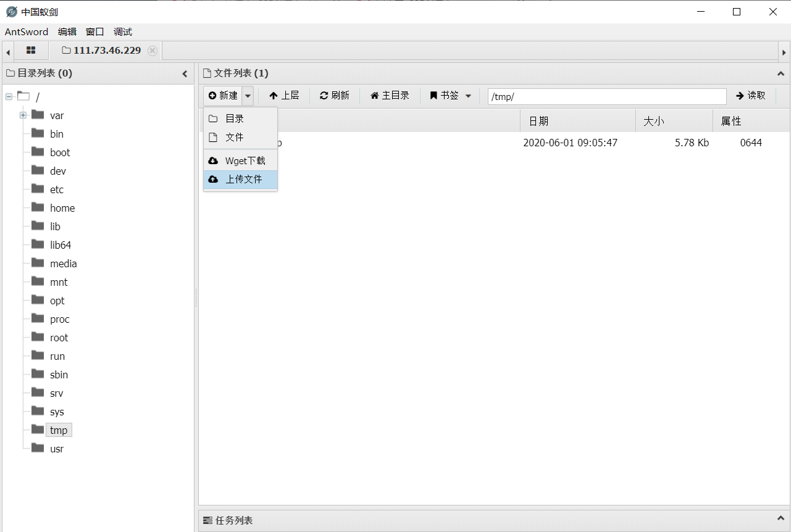This screenshot has width=791, height=532.
Task: Collapse the root / tree node
Action: (x=9, y=97)
